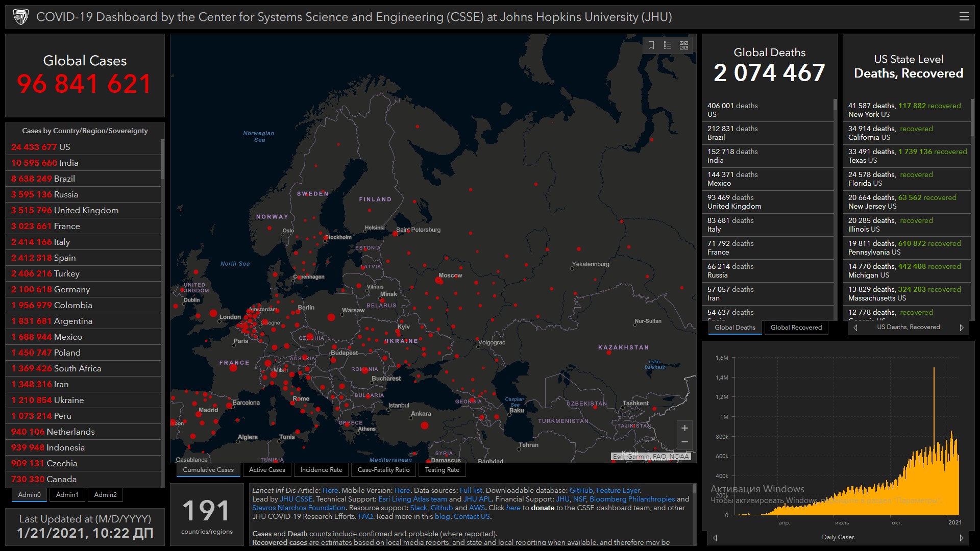980x551 pixels.
Task: Show previous chart before Daily Cases
Action: coord(715,538)
